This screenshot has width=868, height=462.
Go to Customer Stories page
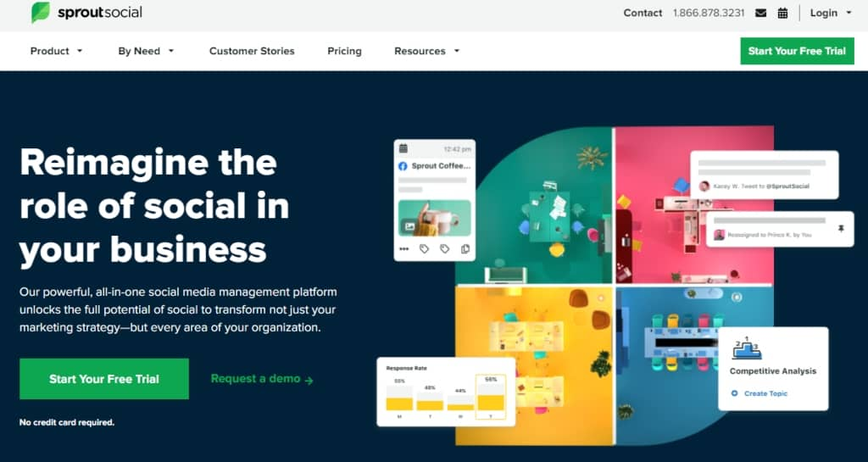point(252,51)
